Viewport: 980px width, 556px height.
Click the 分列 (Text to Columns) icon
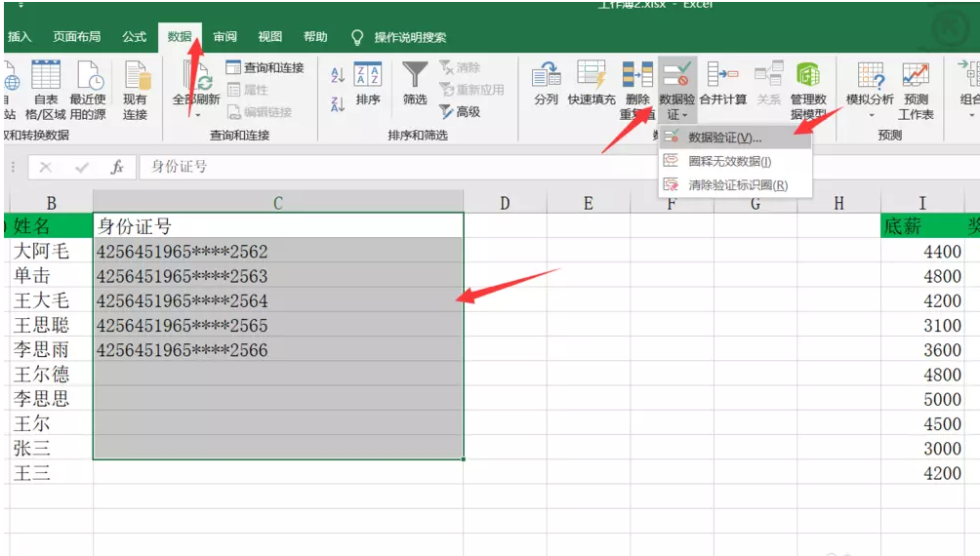(546, 75)
